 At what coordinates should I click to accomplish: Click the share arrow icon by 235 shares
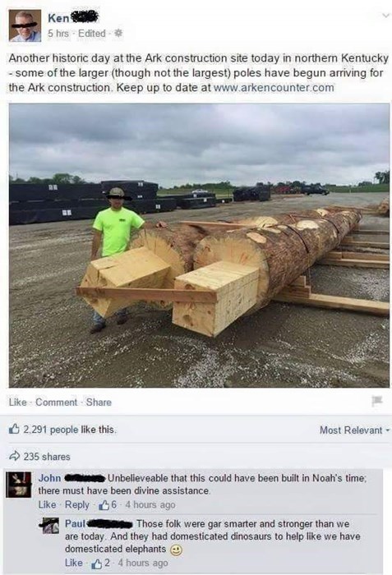[x=14, y=457]
